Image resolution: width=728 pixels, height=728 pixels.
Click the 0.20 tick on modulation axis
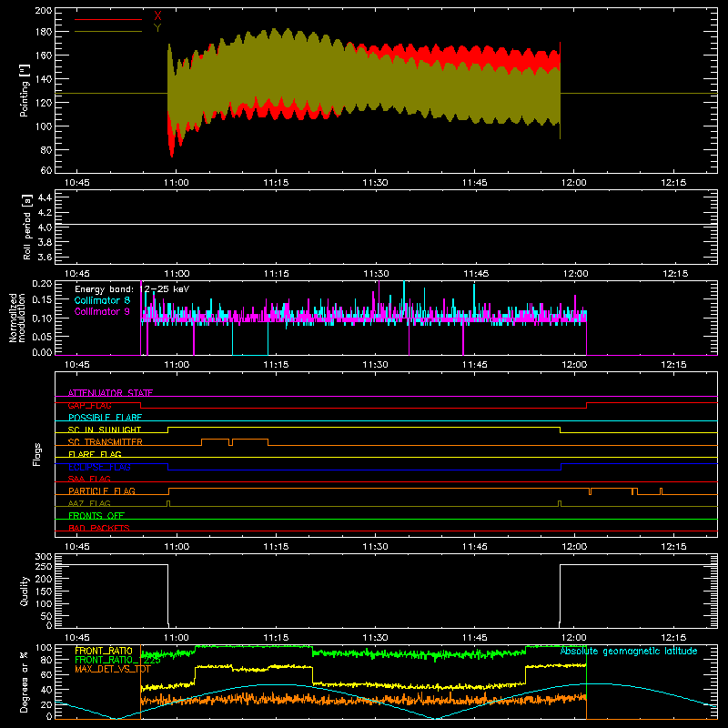(42, 283)
